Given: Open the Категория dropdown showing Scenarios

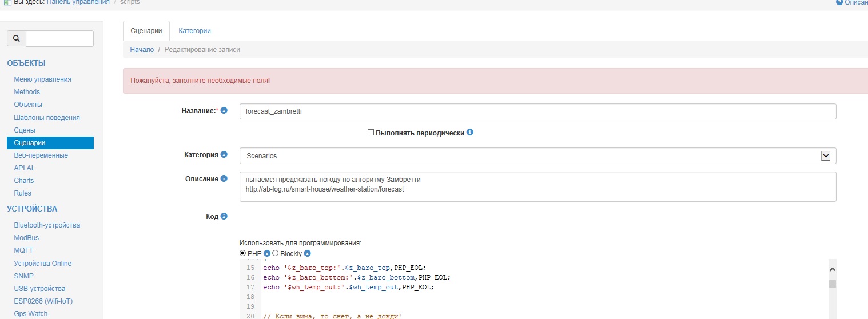Looking at the screenshot, I should (537, 155).
